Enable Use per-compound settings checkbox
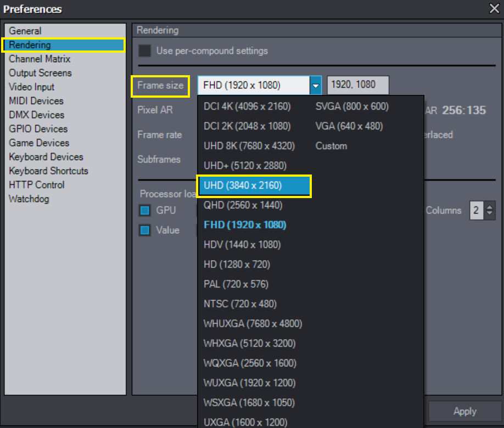Screen dimensions: 504x428 (x=145, y=51)
